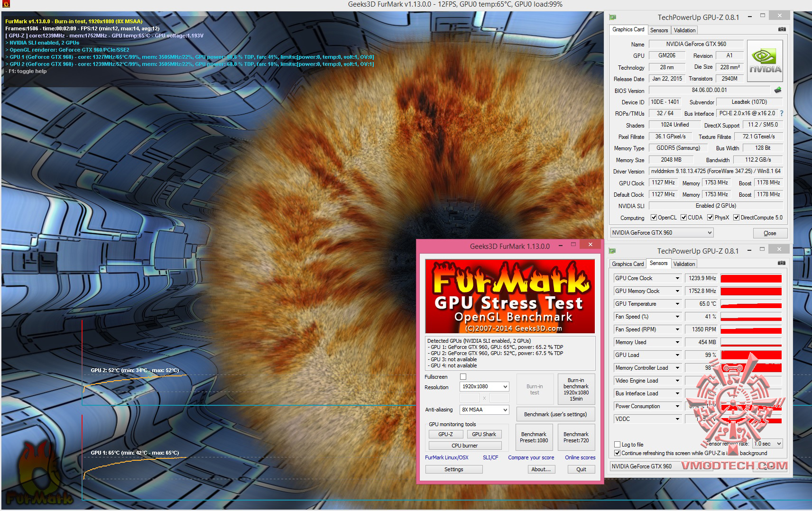This screenshot has height=511, width=812.
Task: Click the question mark beside Bus Interface
Action: click(x=781, y=113)
